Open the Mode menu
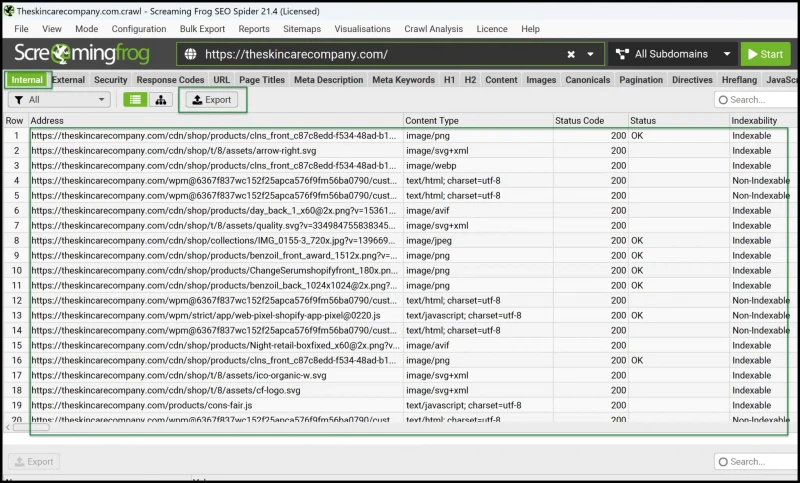The width and height of the screenshot is (800, 483). click(86, 29)
